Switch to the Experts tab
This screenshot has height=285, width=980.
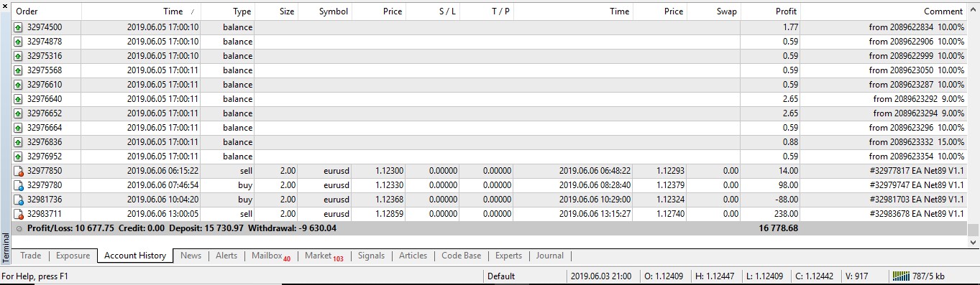click(508, 256)
